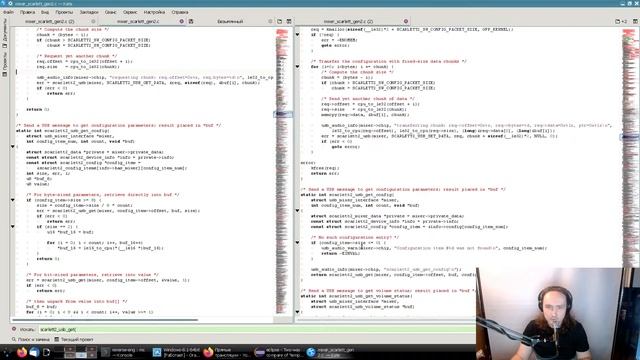Close the left mixer_scarlett_gen2.c (2) tab

click(93, 21)
